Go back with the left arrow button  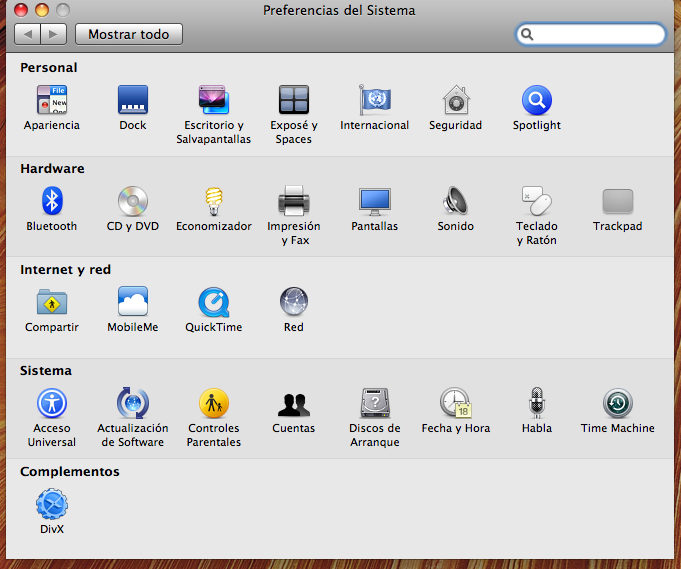tap(27, 34)
